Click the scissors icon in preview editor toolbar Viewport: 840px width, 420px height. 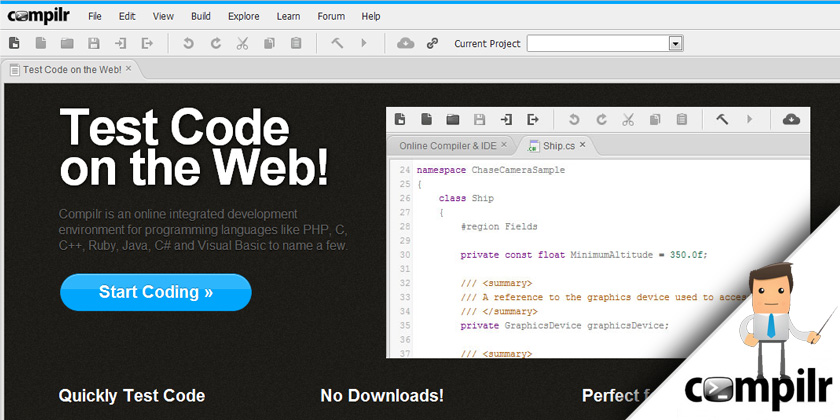coord(628,119)
